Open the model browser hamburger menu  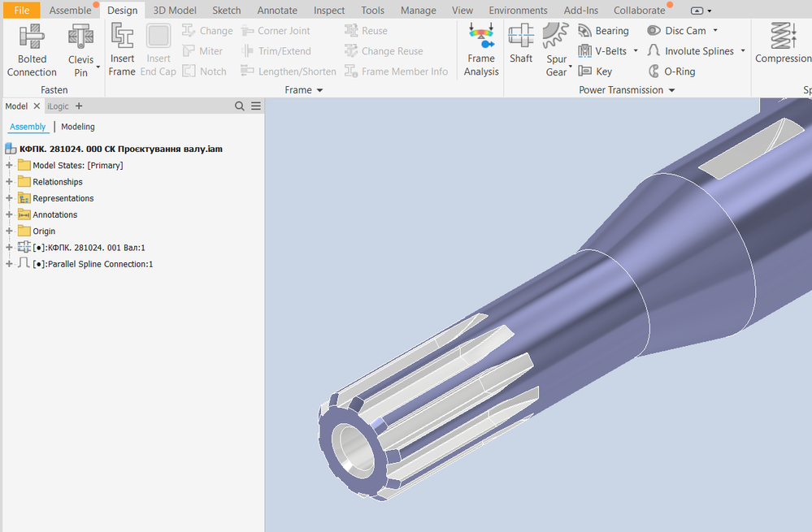point(256,106)
